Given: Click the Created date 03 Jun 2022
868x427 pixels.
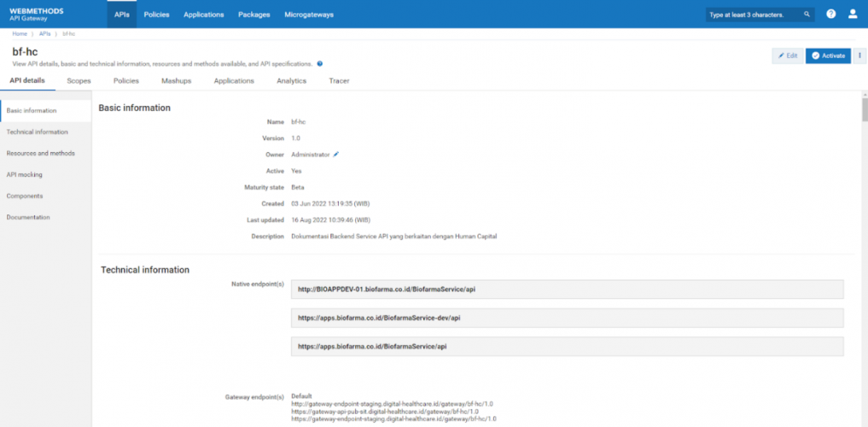Looking at the screenshot, I should pyautogui.click(x=330, y=203).
